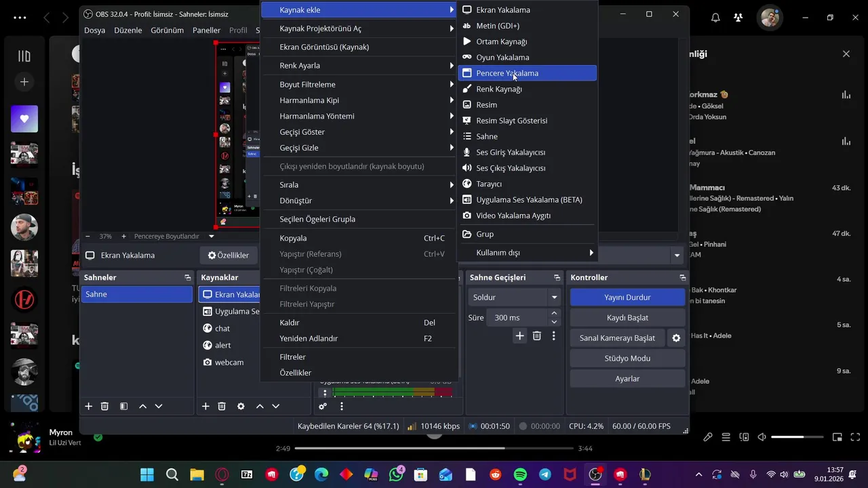Click the 300 ms duration field

(517, 318)
